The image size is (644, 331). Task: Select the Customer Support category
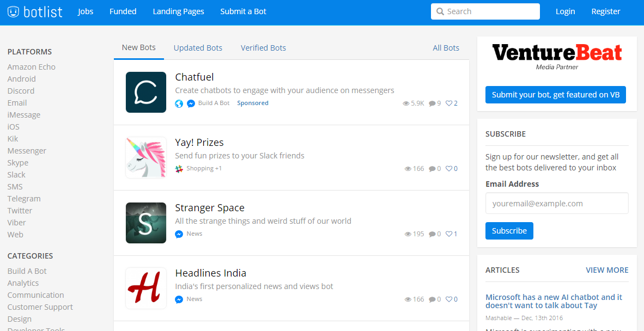click(40, 307)
